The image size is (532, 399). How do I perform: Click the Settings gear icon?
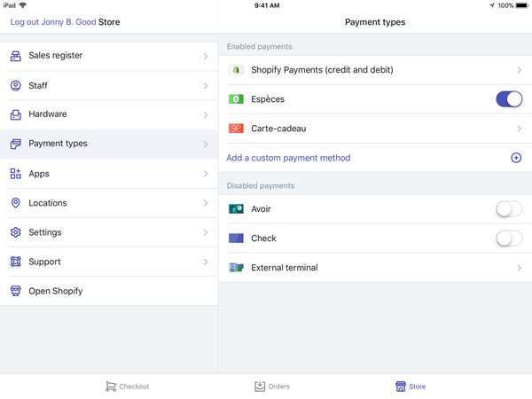pos(15,232)
